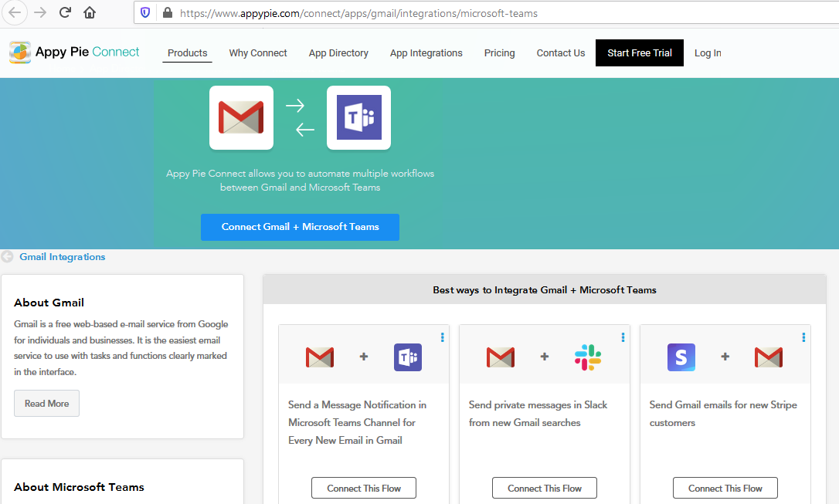Reload the page with refresh icon
This screenshot has height=504, width=839.
[x=65, y=13]
